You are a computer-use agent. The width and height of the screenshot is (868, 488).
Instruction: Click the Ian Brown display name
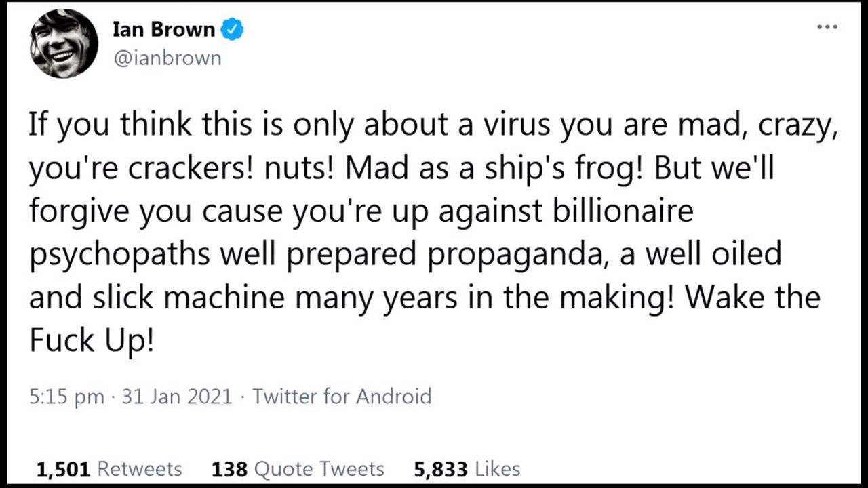(164, 30)
